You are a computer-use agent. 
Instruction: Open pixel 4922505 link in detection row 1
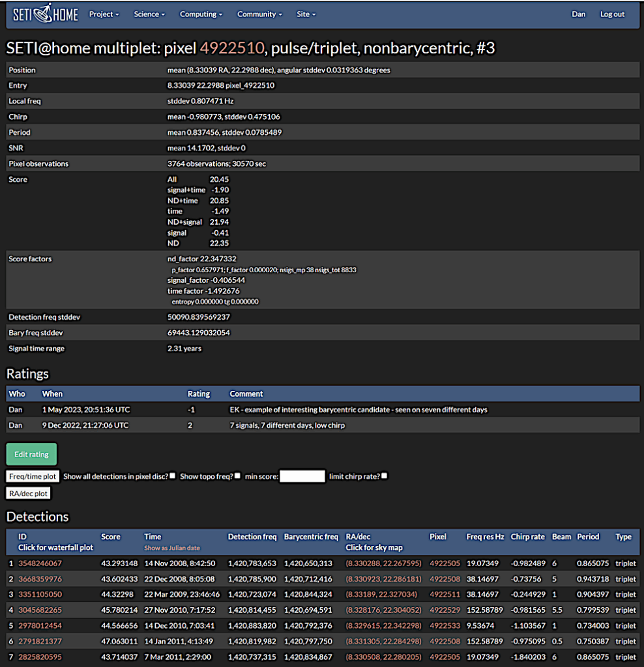[x=445, y=563]
